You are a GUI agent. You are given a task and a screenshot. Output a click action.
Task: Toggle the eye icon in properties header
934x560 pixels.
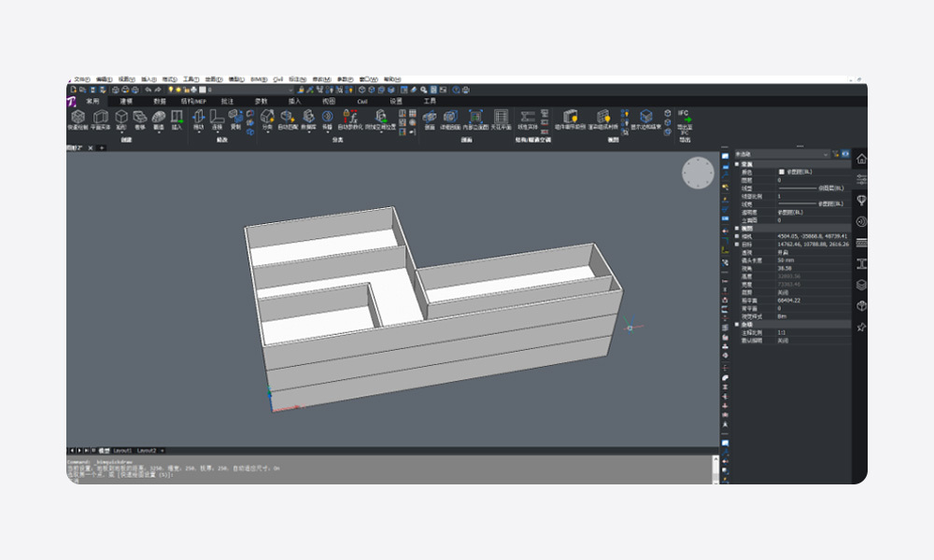845,154
